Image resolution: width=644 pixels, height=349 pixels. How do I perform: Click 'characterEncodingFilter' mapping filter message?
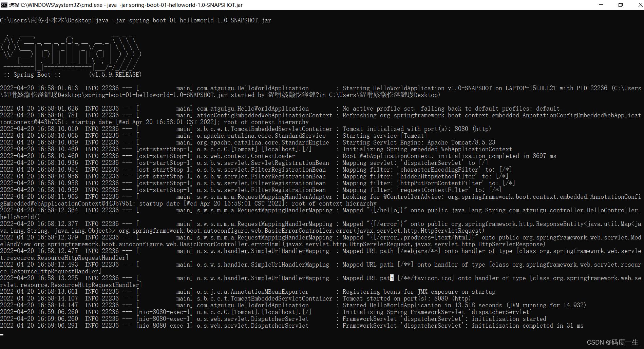[x=427, y=170]
